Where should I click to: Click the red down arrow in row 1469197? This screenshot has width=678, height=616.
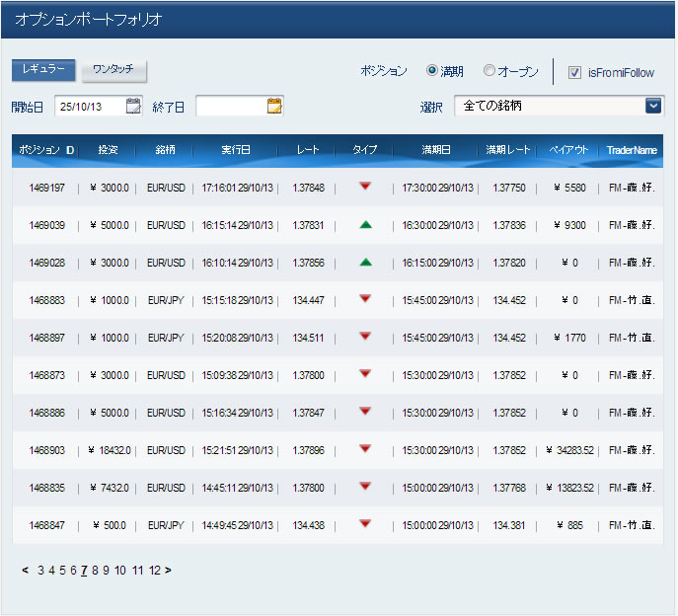[365, 186]
